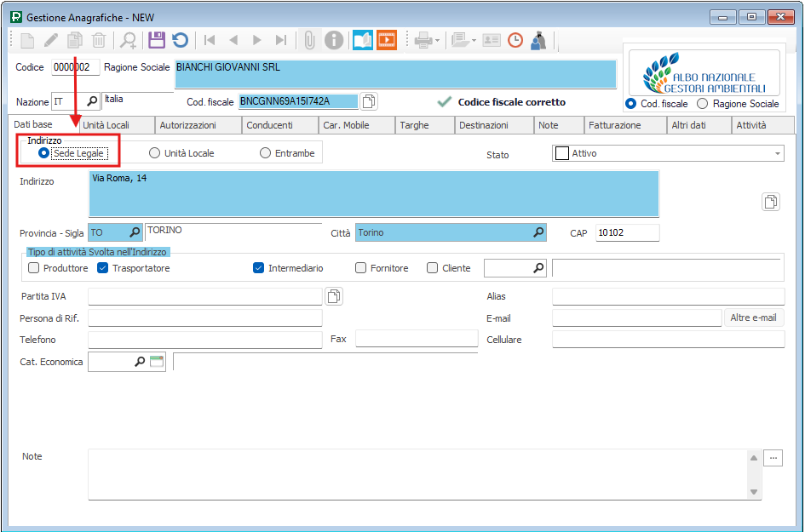Screen dimensions: 805x532
Task: Open the printer dropdown arrow in toolbar
Action: pos(437,40)
